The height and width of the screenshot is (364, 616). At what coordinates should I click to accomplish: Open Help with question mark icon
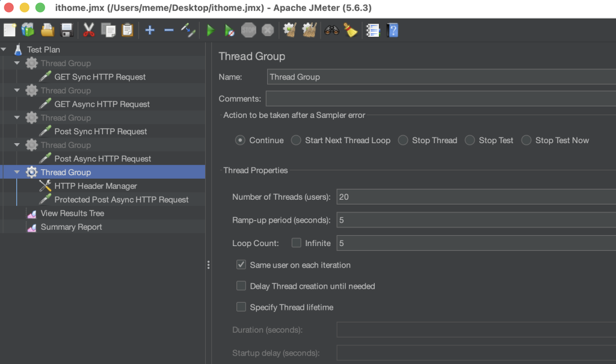[x=392, y=30]
